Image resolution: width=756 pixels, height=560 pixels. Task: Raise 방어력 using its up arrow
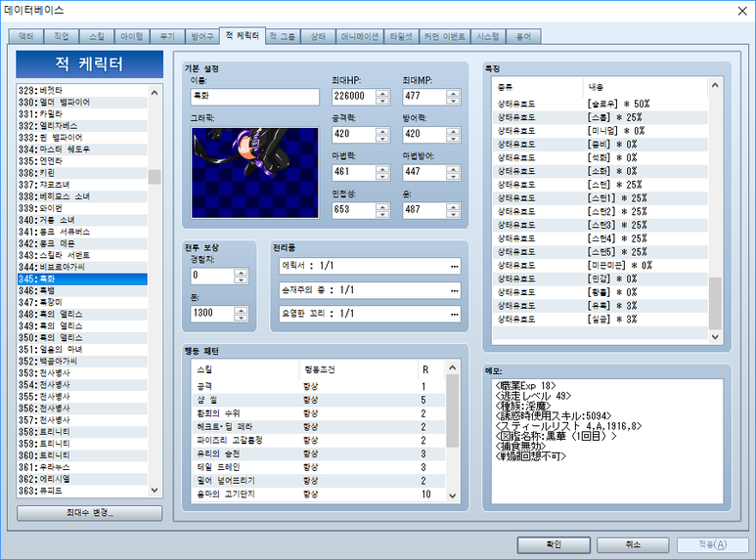453,131
